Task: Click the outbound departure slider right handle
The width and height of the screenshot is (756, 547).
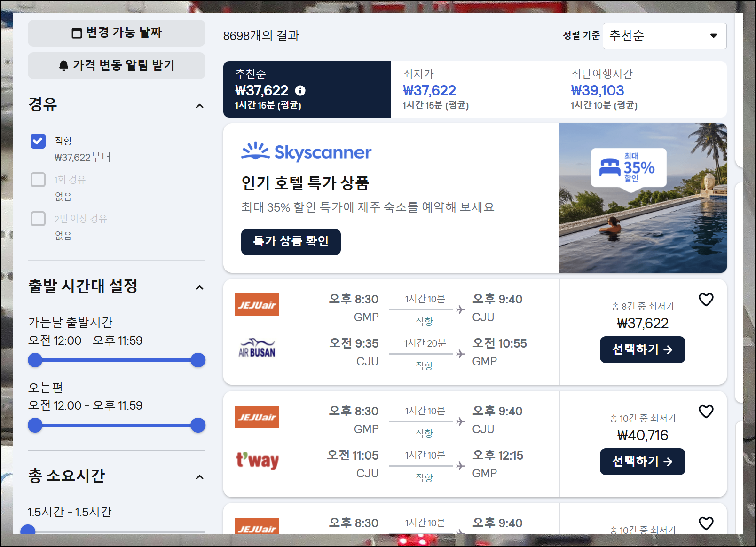Action: point(198,360)
